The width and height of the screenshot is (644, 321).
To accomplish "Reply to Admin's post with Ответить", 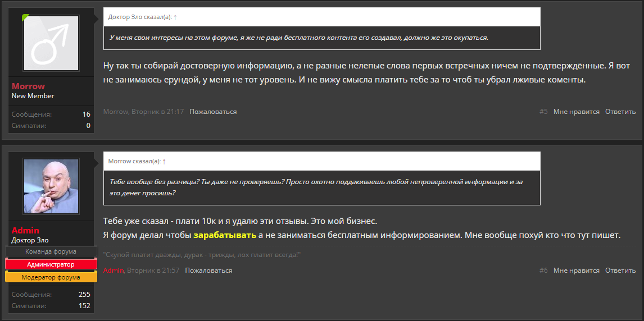I will pyautogui.click(x=620, y=270).
